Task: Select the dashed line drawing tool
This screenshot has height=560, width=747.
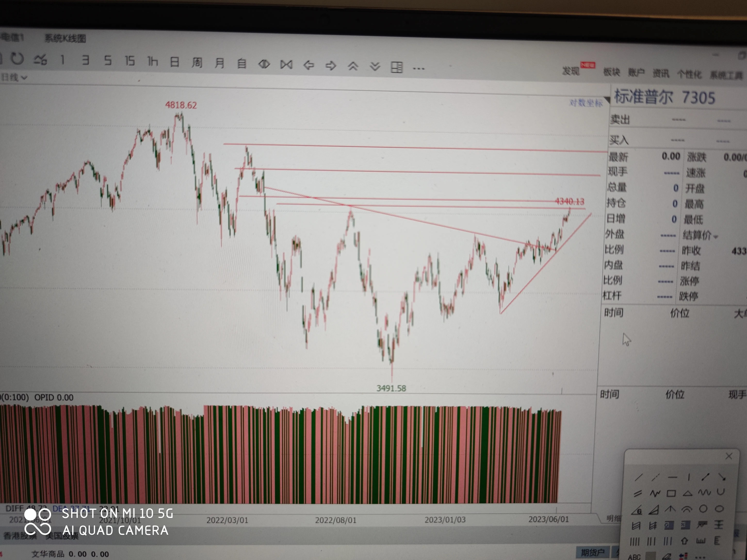Action: click(655, 477)
